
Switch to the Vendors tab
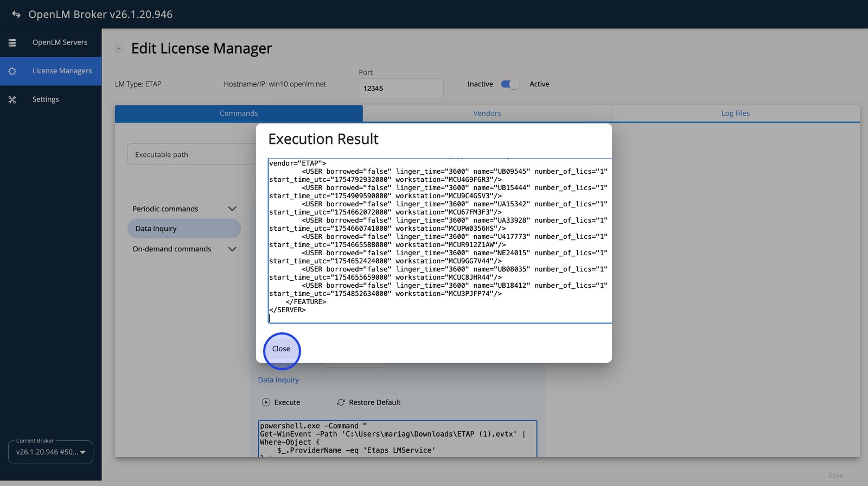click(487, 113)
